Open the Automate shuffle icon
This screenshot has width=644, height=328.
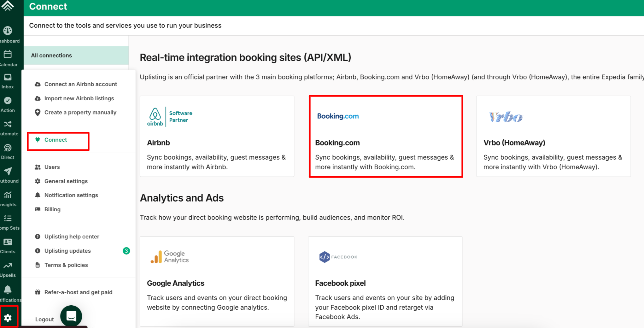click(8, 124)
